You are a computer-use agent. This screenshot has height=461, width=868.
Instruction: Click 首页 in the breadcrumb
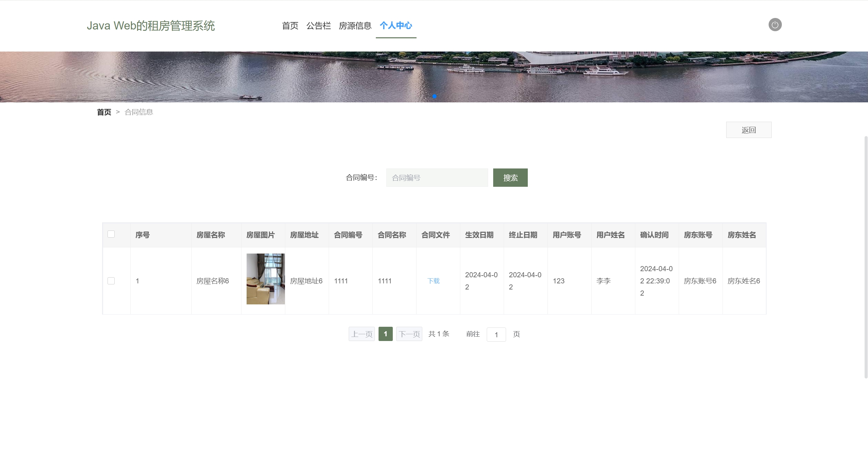pos(104,112)
